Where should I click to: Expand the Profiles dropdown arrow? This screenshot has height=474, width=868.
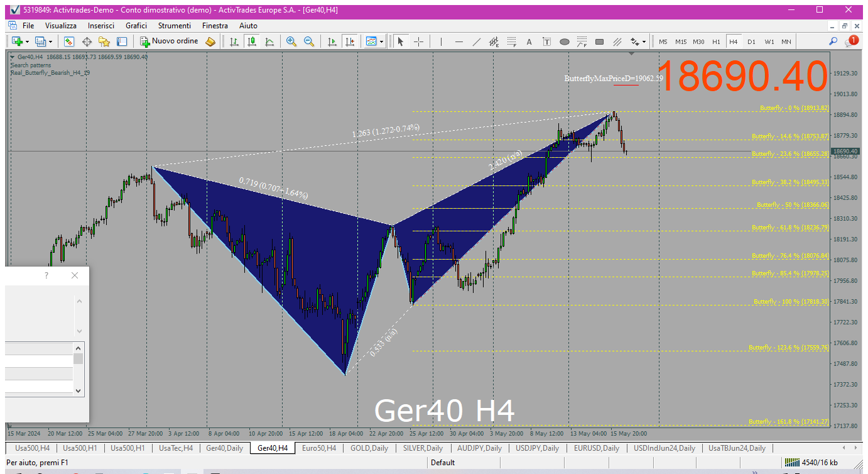[x=51, y=41]
